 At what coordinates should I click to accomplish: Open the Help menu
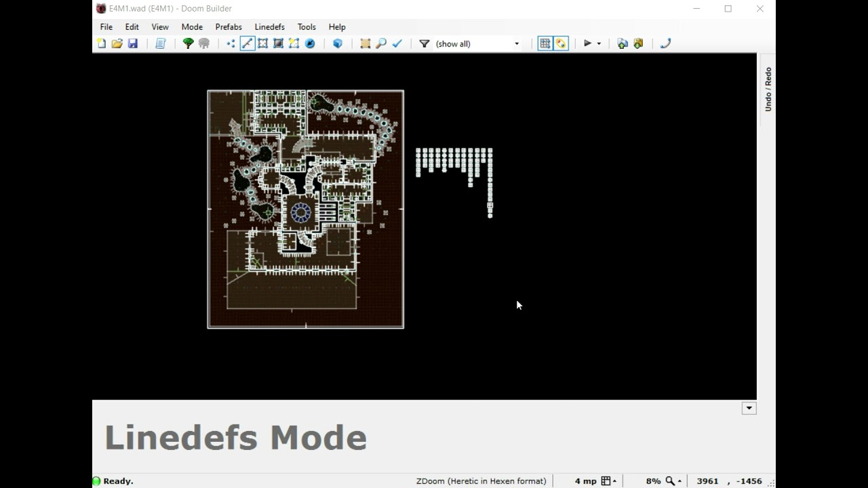(337, 26)
